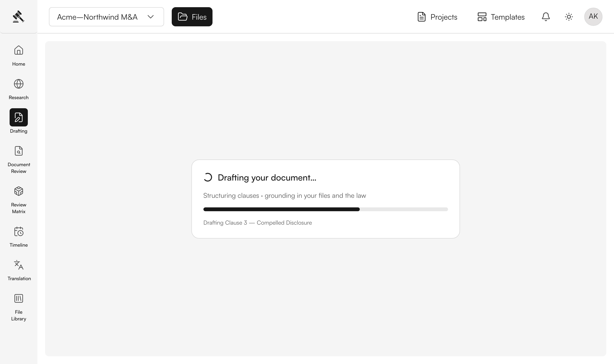Image resolution: width=614 pixels, height=364 pixels.
Task: Select the Drafting tool icon
Action: pyautogui.click(x=19, y=117)
